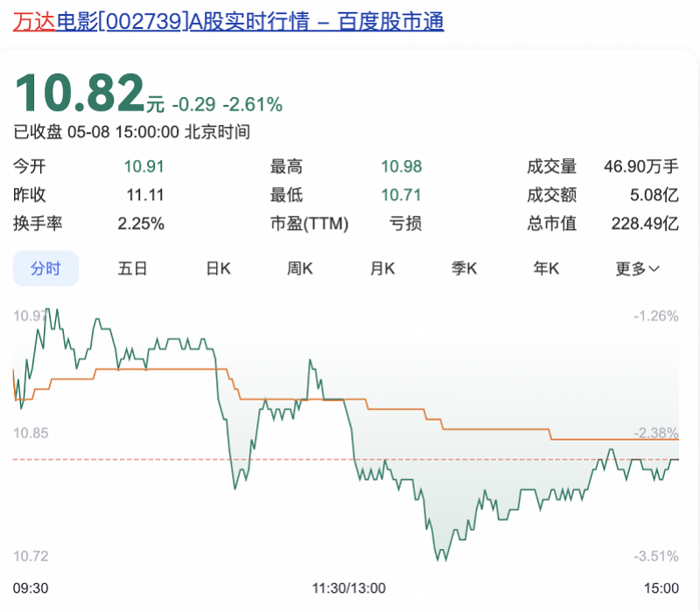
Task: Switch to the 五日 chart tab
Action: (132, 268)
